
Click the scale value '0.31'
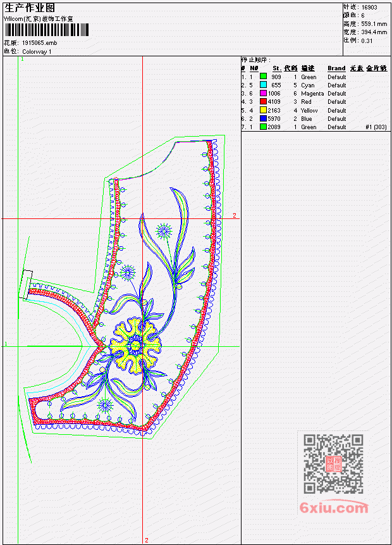coord(367,41)
